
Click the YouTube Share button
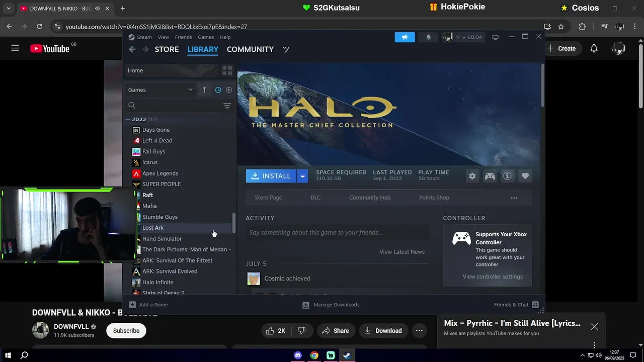point(336,331)
